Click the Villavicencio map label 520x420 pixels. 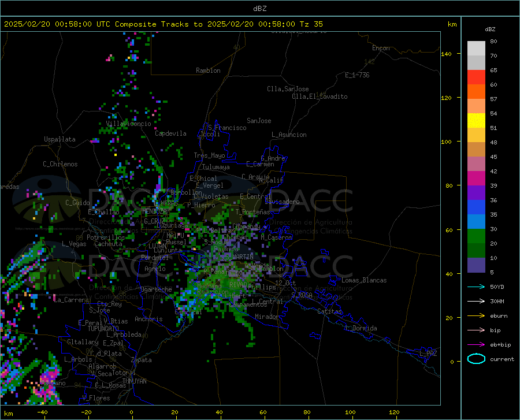[x=128, y=124]
